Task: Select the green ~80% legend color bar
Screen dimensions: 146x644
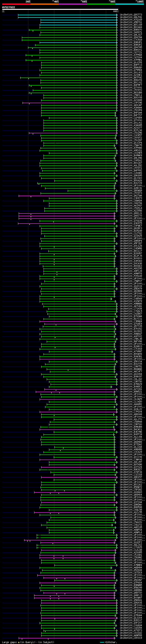Action: click(101, 4)
